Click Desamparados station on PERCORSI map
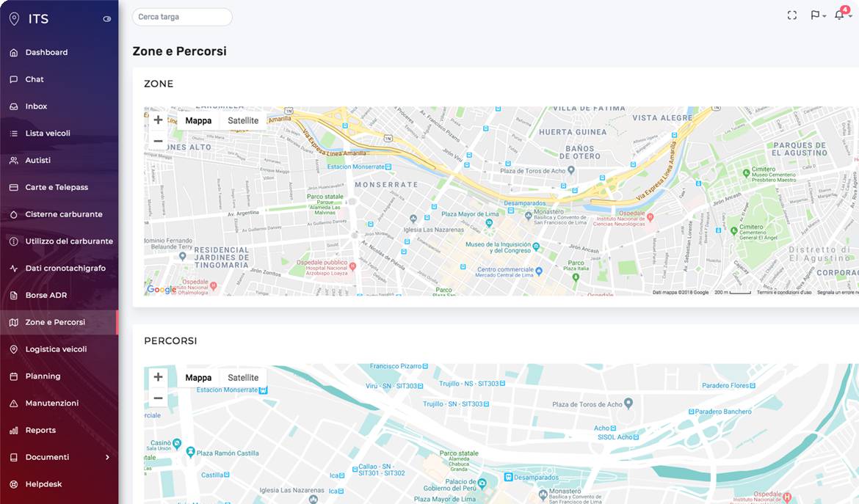 click(x=508, y=477)
